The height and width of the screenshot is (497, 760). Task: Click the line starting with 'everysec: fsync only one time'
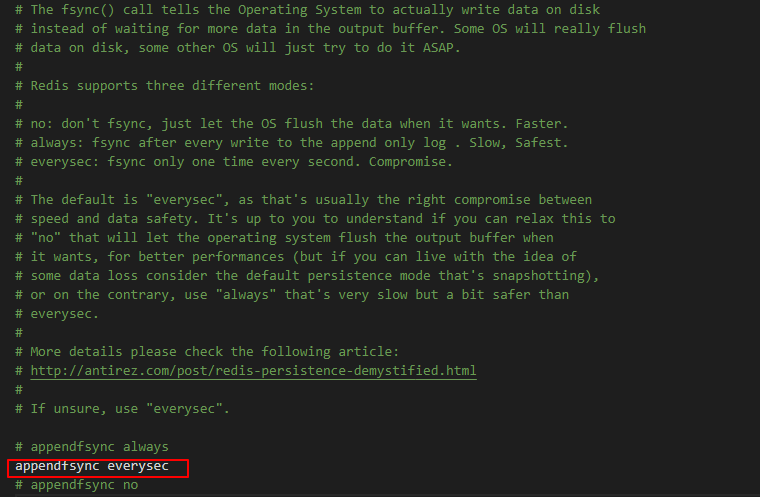point(234,161)
